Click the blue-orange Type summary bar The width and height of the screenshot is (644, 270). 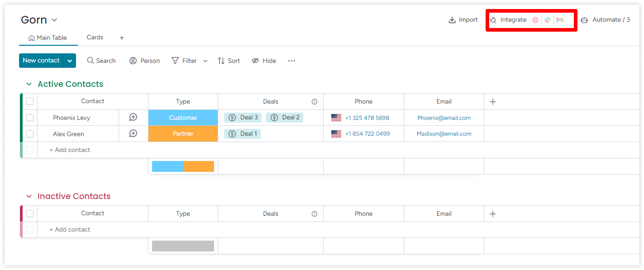183,166
